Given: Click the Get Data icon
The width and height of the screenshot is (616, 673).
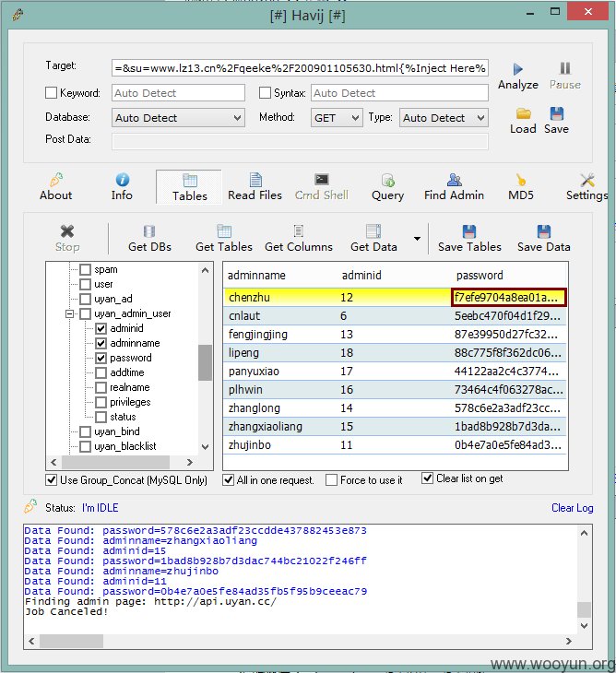Looking at the screenshot, I should 373,231.
